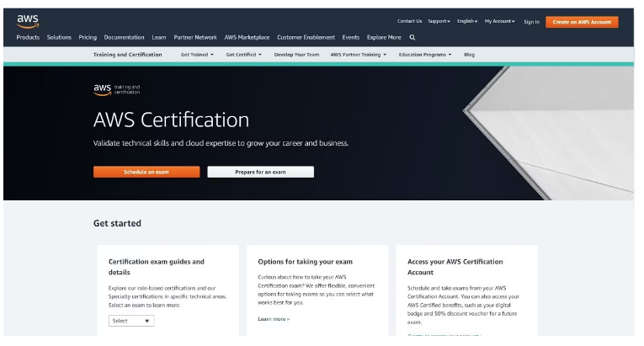This screenshot has width=644, height=346.
Task: Expand the Get Certified dropdown
Action: (x=243, y=55)
